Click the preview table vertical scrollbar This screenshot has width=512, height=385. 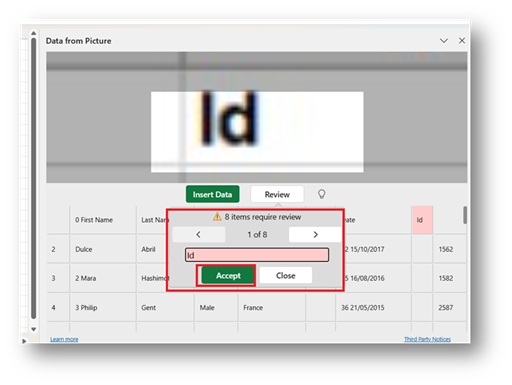click(x=465, y=215)
